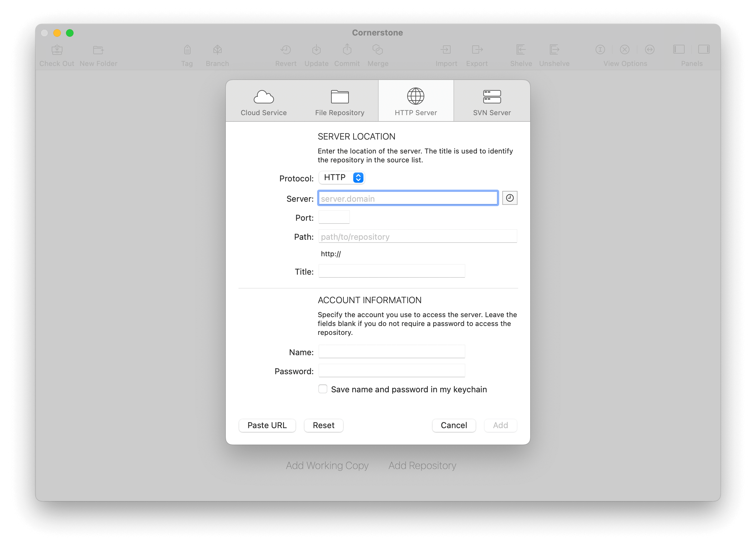This screenshot has width=756, height=548.
Task: Switch to Cloud Service tab
Action: coord(264,101)
